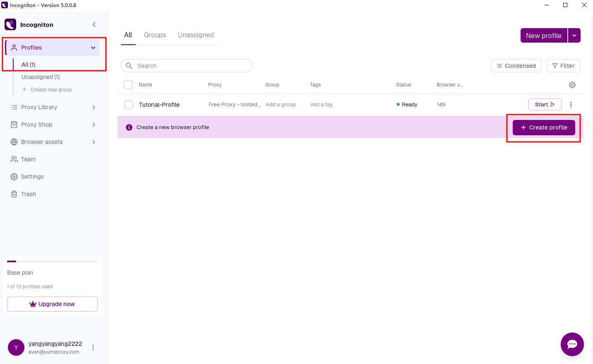Click the Incogniton icon in the title bar

5,5
